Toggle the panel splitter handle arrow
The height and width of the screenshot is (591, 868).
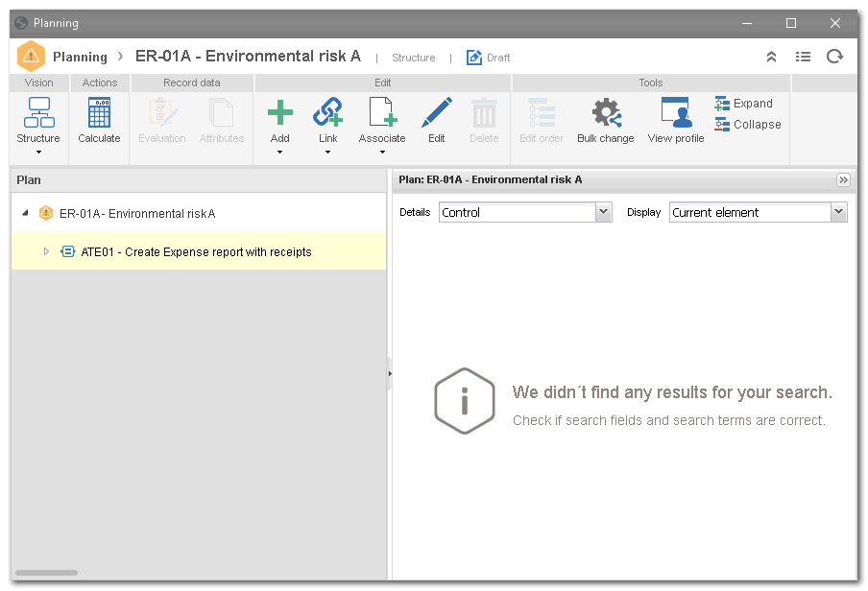pyautogui.click(x=390, y=374)
